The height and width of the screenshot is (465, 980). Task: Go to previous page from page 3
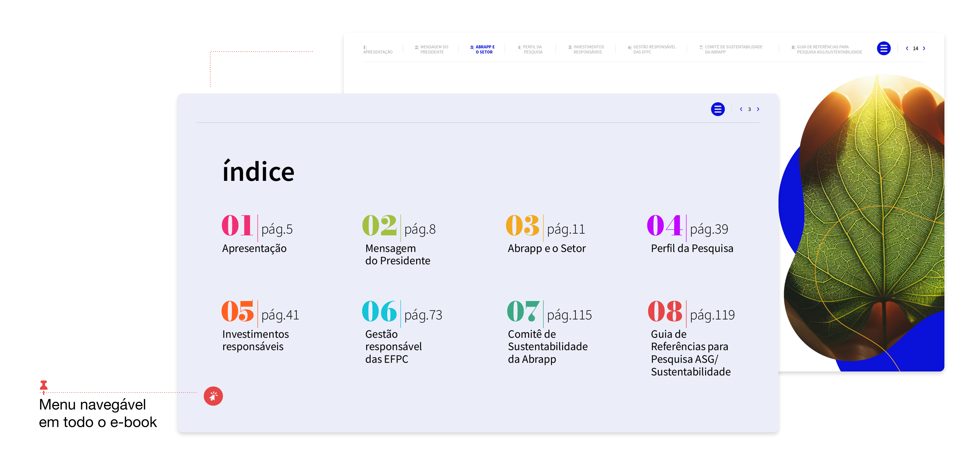[x=741, y=109]
